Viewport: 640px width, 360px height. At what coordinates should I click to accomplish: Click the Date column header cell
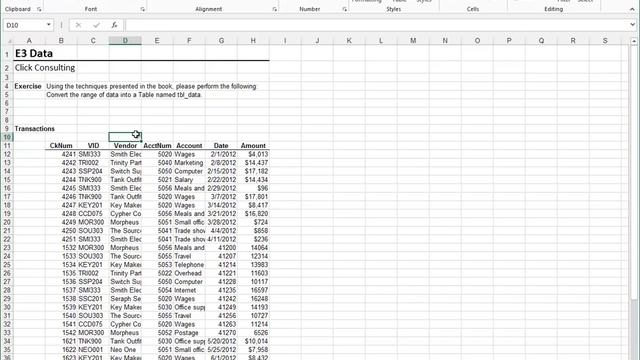tap(221, 146)
